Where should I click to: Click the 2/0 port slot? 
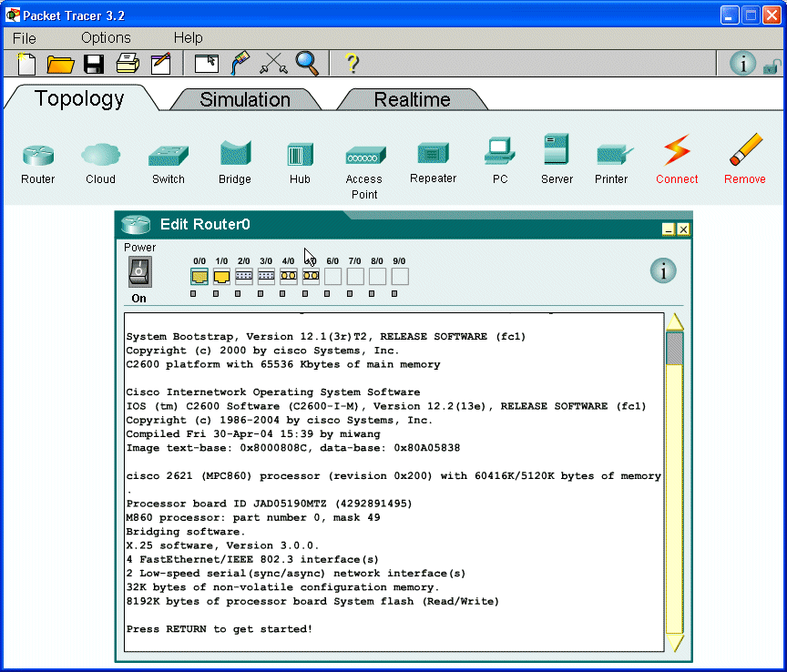tap(243, 276)
